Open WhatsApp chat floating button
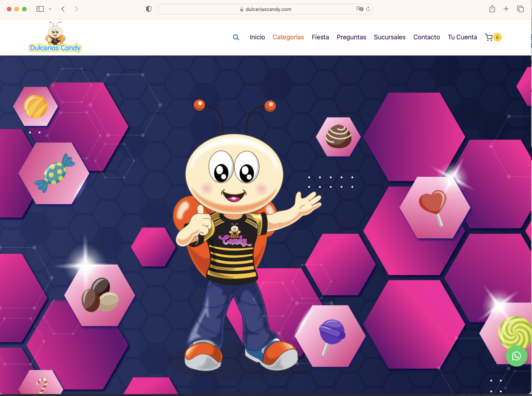532x396 pixels. tap(516, 356)
